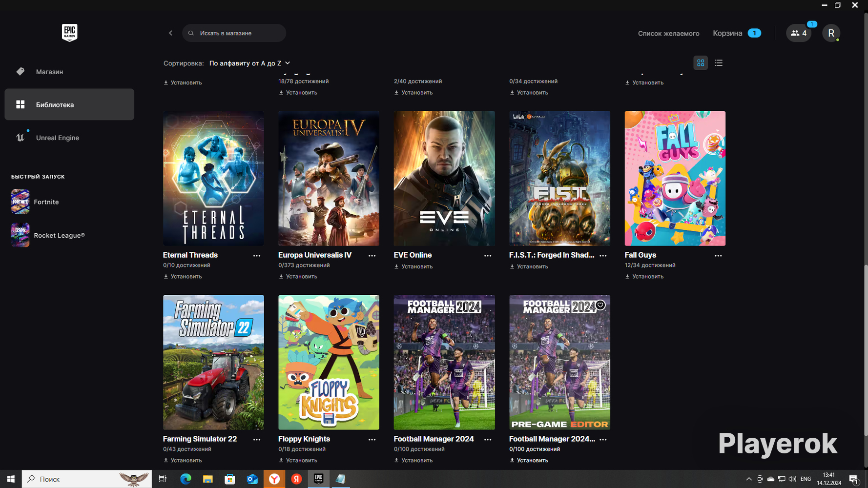Go back using the back arrow
Viewport: 868px width, 488px height.
click(x=170, y=33)
